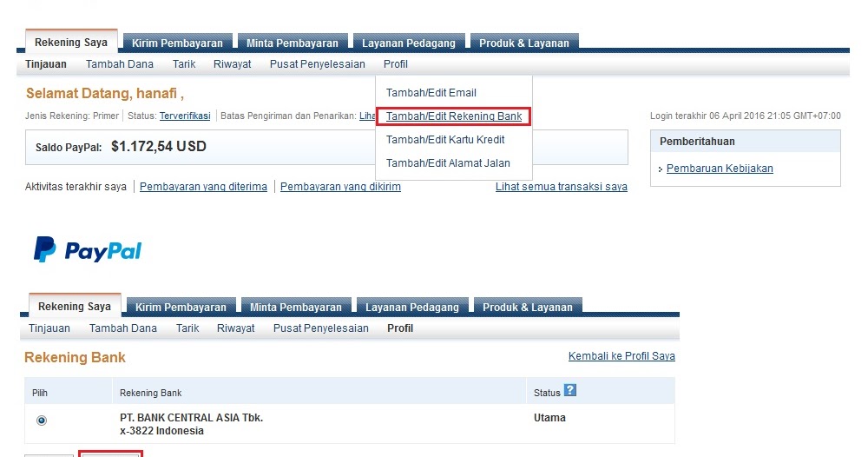Click the PayPal logo above the Rekening Bank page
Viewport: 868px width, 457px height.
[88, 250]
